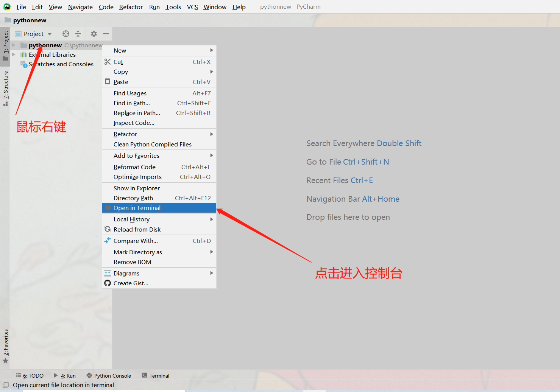Screen dimensions: 560x392
Task: Expand the Copy submenu arrow
Action: 212,72
